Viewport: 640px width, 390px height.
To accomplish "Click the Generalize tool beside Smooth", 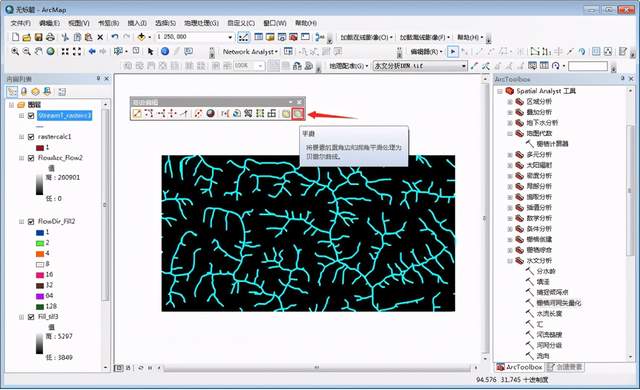I will tap(286, 113).
